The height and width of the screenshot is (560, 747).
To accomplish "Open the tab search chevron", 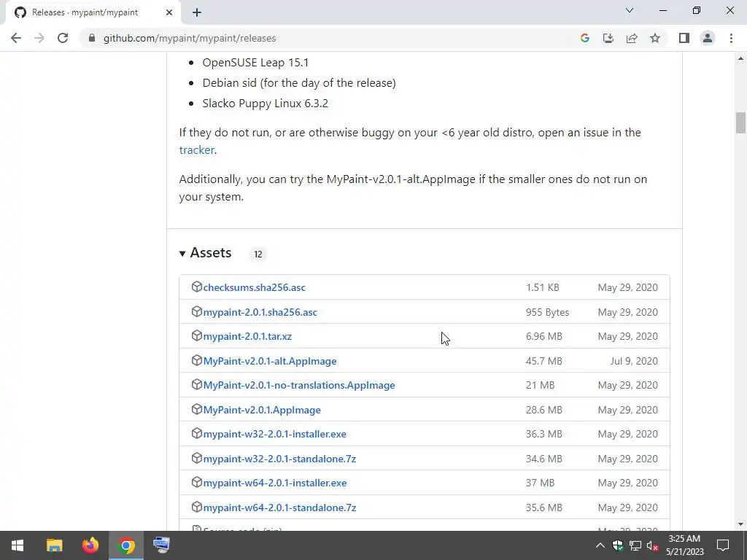I will [630, 10].
